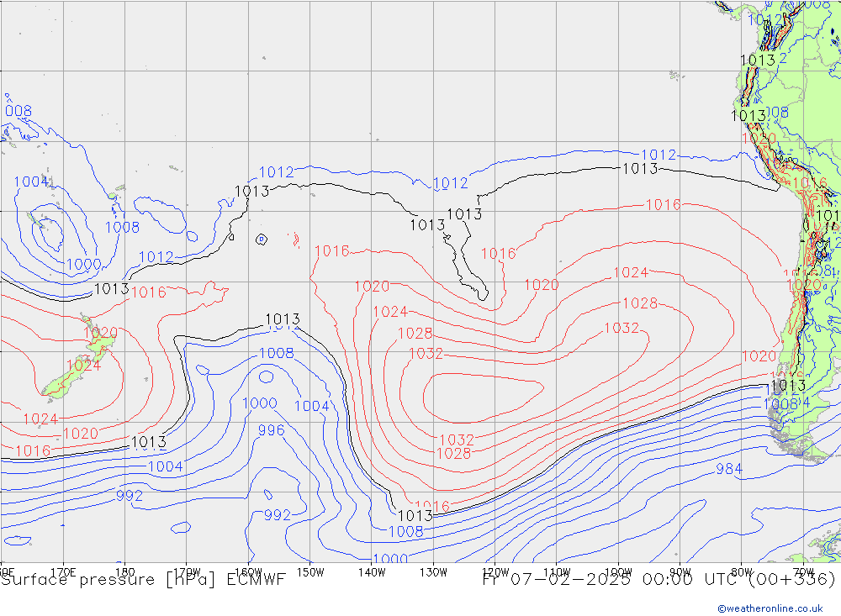Click the weatheronline.co.uk copyright link
841x616 pixels.
770,608
